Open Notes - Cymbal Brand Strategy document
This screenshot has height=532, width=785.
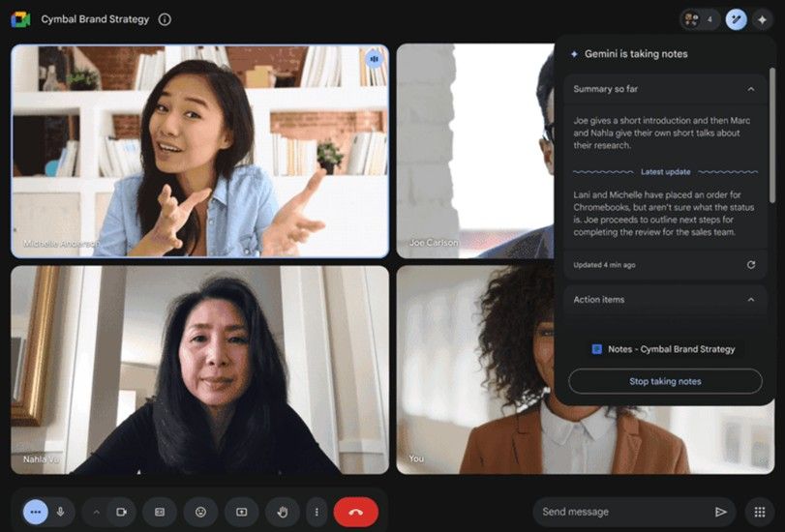[x=664, y=349]
